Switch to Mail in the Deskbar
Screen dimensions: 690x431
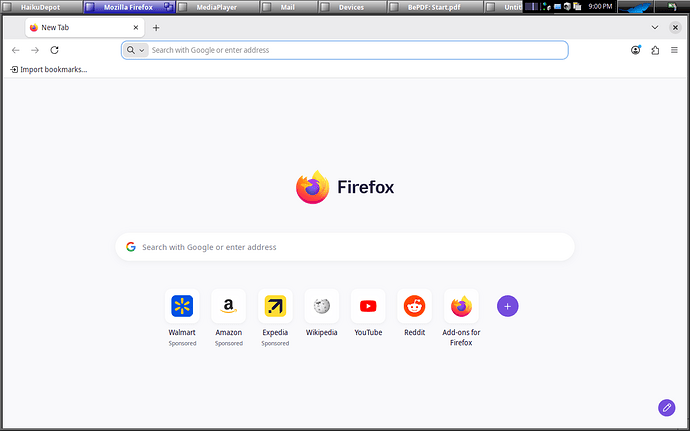[288, 7]
